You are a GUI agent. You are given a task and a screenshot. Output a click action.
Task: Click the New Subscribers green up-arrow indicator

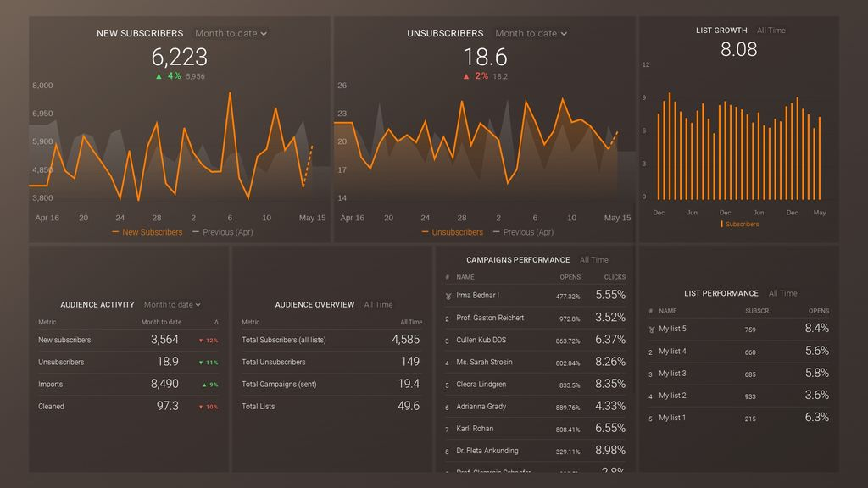coord(159,76)
